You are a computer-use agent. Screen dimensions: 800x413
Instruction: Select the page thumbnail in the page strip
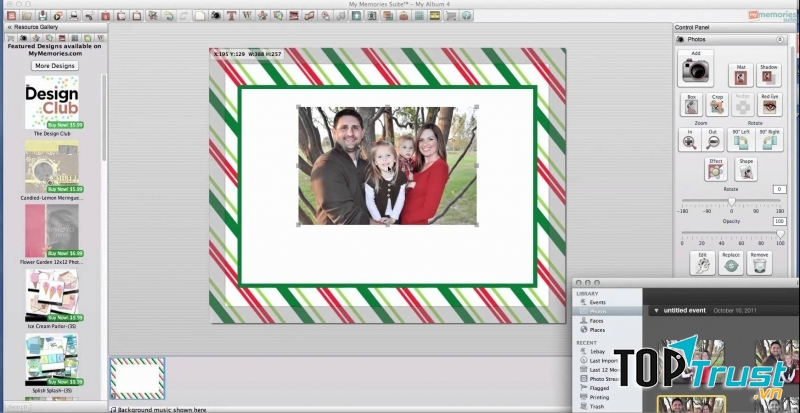(138, 378)
